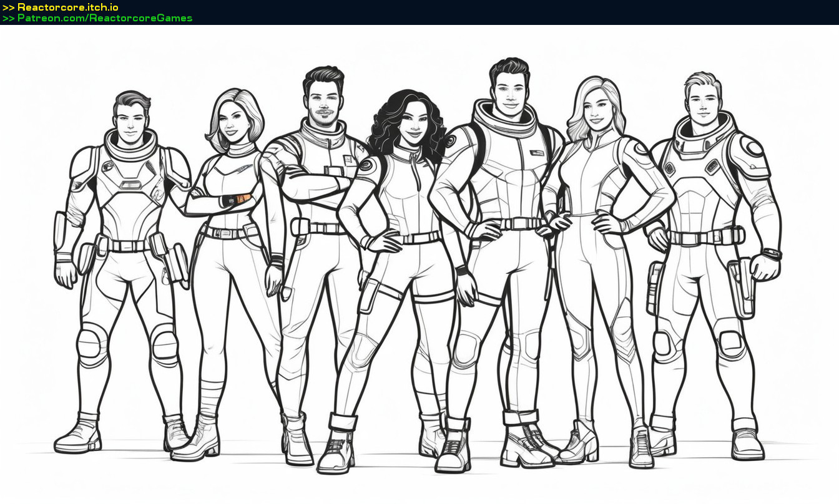Open the Reactorcore.itch.io link
This screenshot has height=504, width=839.
click(68, 7)
